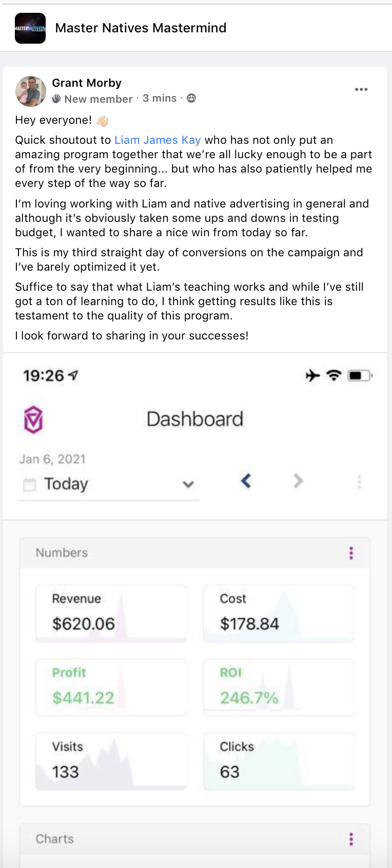
Task: Select the Cost $178.84 card
Action: tap(279, 613)
